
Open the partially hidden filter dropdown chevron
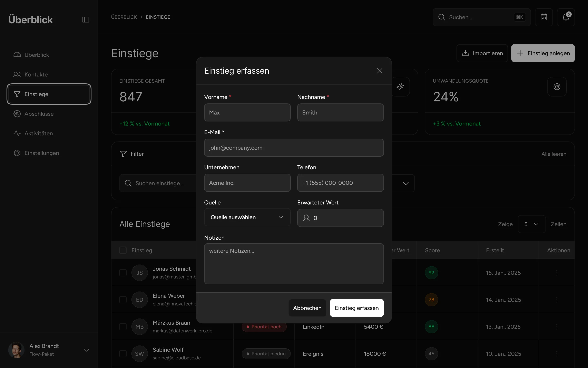406,183
